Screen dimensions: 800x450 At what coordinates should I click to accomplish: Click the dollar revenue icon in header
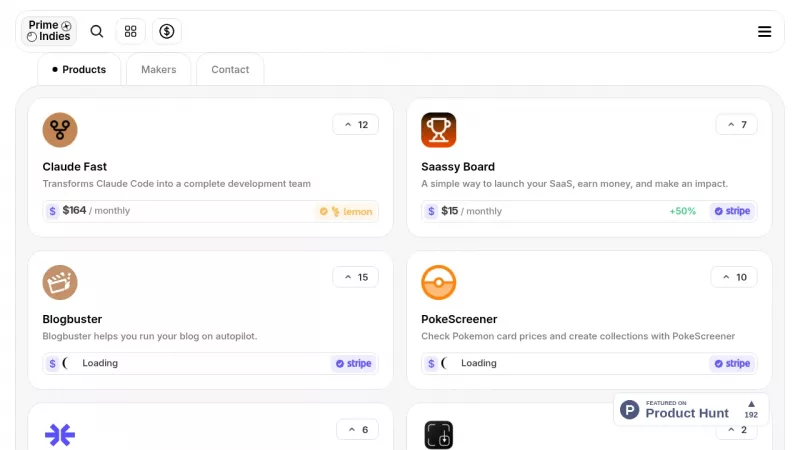coord(167,31)
